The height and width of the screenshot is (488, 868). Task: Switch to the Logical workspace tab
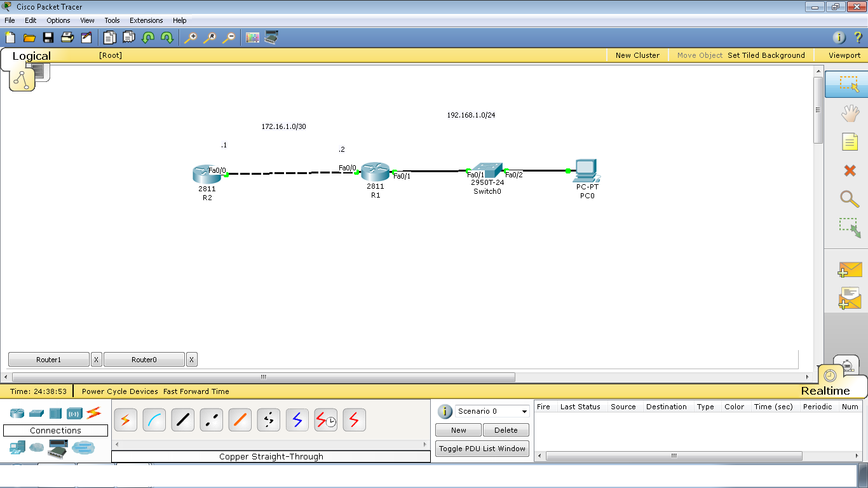(31, 56)
